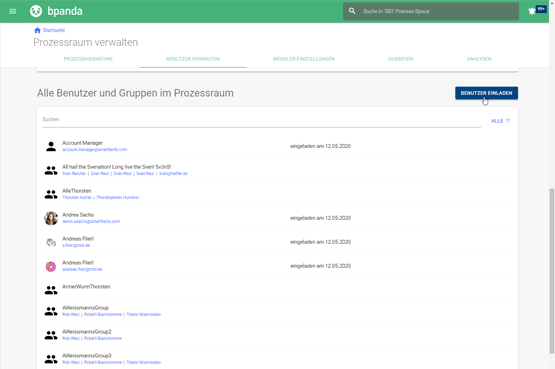The height and width of the screenshot is (369, 555).
Task: Click the a.flierl@mid.de email link
Action: pyautogui.click(x=76, y=246)
